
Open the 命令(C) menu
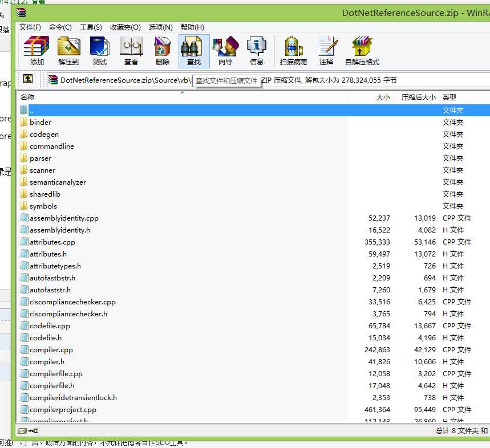60,27
